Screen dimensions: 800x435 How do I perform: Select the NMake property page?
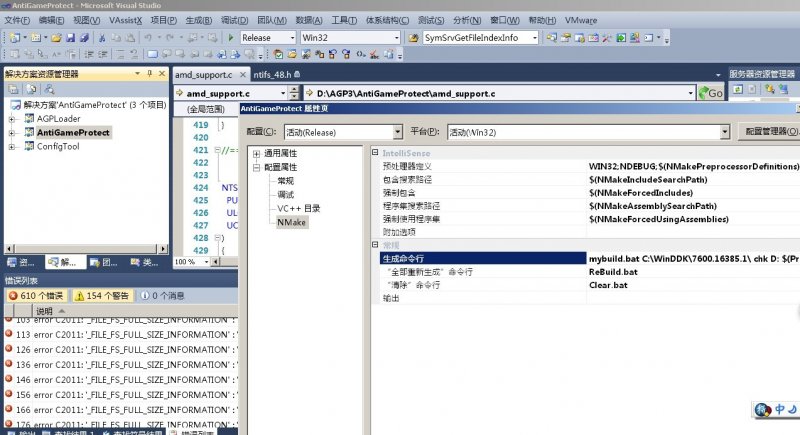click(x=291, y=222)
